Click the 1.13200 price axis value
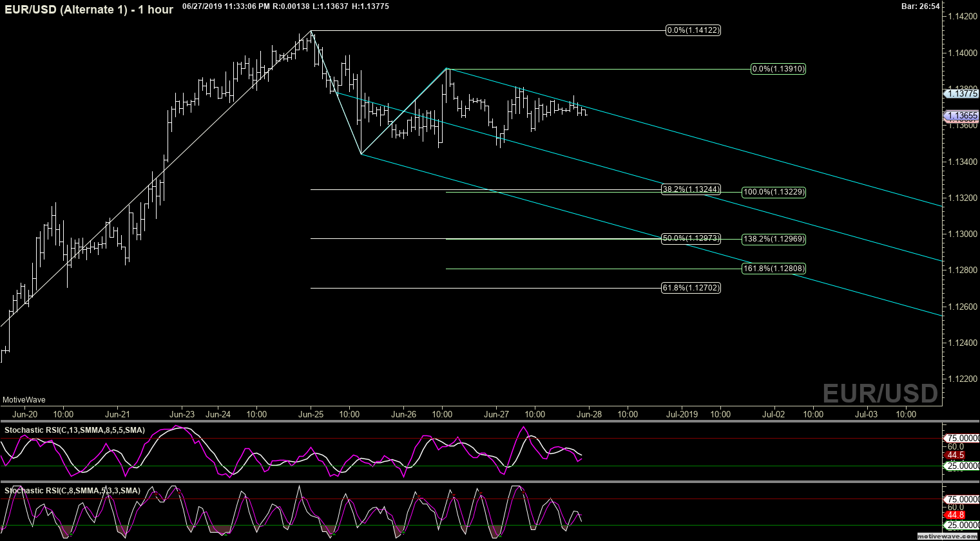 (963, 198)
